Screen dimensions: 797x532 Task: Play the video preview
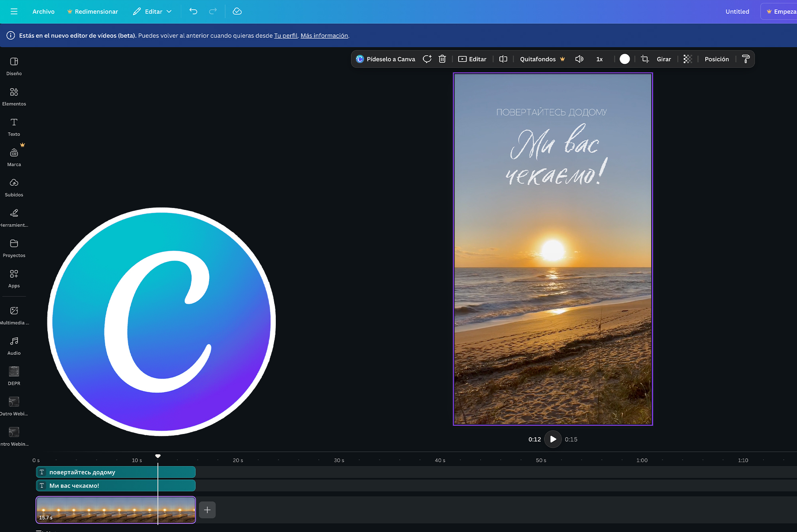tap(553, 439)
